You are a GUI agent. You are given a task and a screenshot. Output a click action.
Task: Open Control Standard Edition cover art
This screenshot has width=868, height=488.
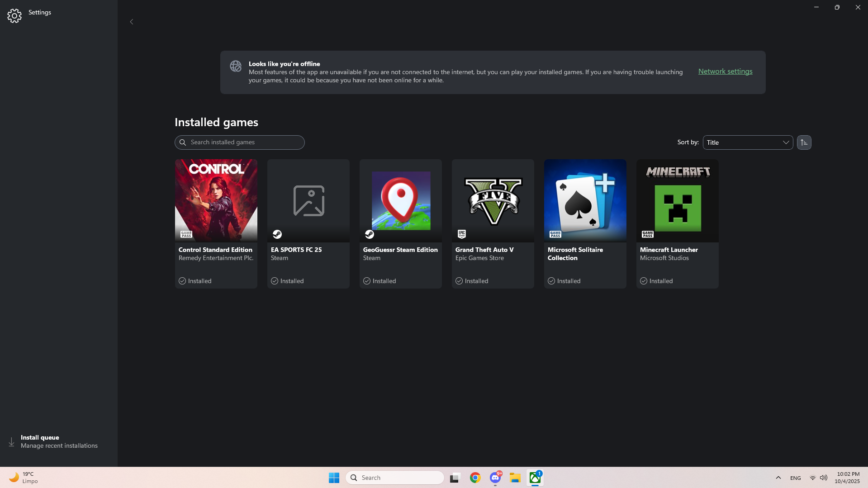pyautogui.click(x=216, y=200)
